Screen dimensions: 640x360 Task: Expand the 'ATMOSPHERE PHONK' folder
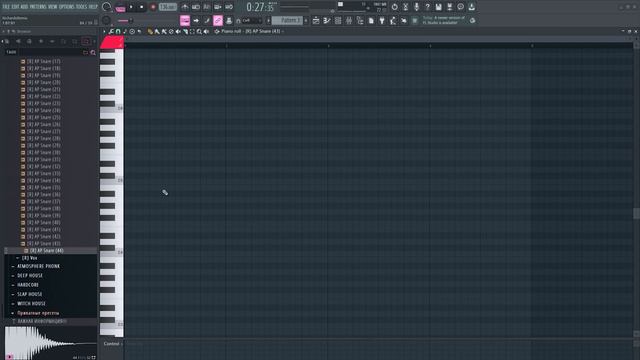pos(38,266)
